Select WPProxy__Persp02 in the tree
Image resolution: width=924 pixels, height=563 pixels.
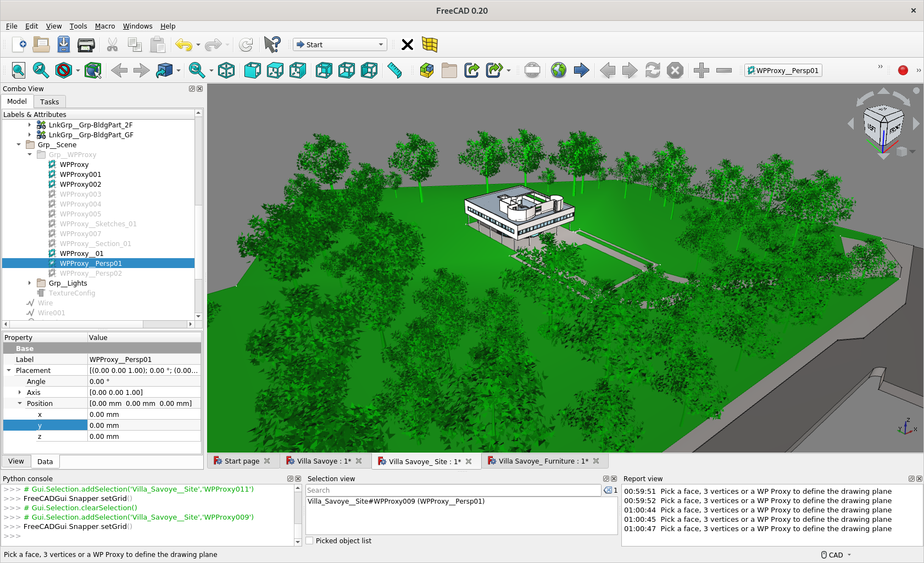[x=91, y=273]
